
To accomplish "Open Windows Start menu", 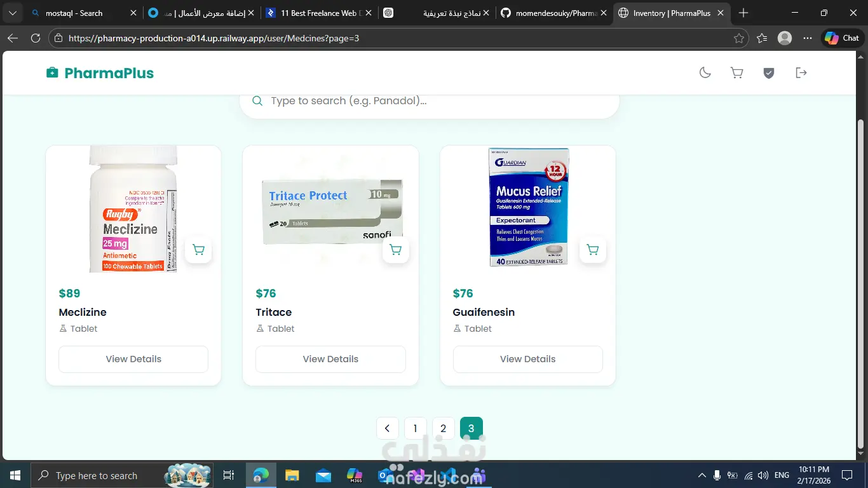I will [x=15, y=475].
